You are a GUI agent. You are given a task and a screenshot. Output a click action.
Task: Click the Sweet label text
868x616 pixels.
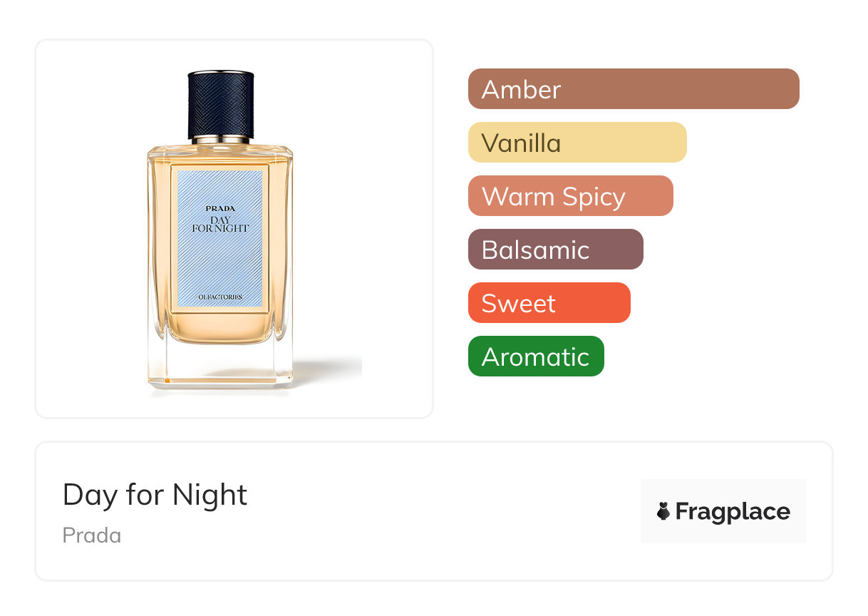pos(518,303)
